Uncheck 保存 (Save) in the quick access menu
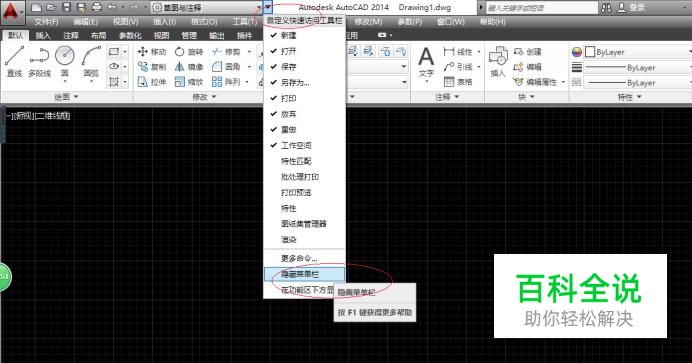This screenshot has width=692, height=363. click(304, 67)
